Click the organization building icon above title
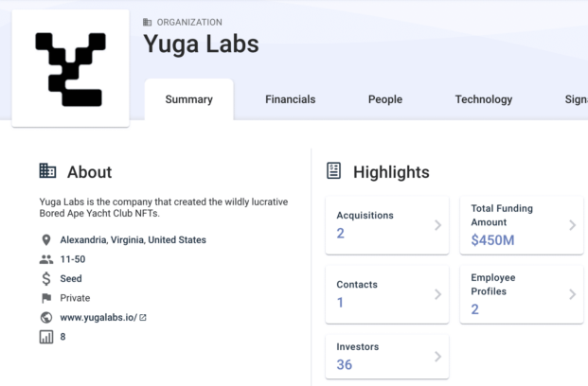The image size is (588, 386). click(x=148, y=23)
